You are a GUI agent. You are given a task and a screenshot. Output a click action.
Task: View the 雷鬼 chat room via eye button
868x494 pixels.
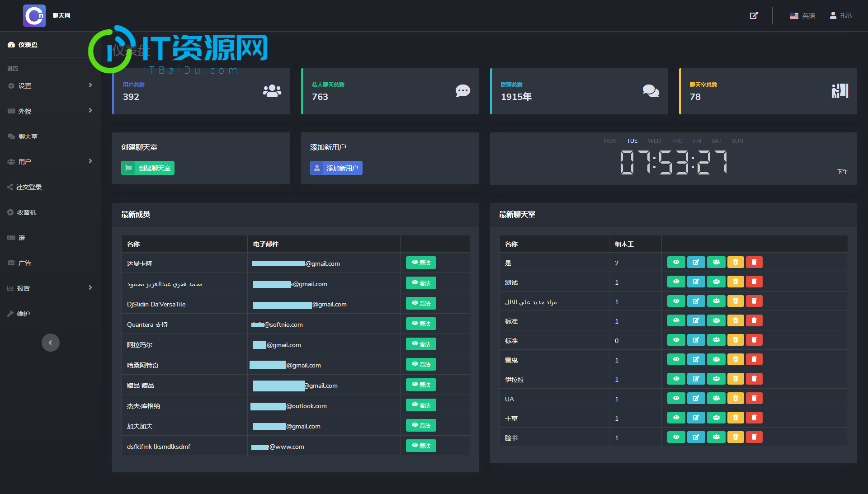pos(676,359)
